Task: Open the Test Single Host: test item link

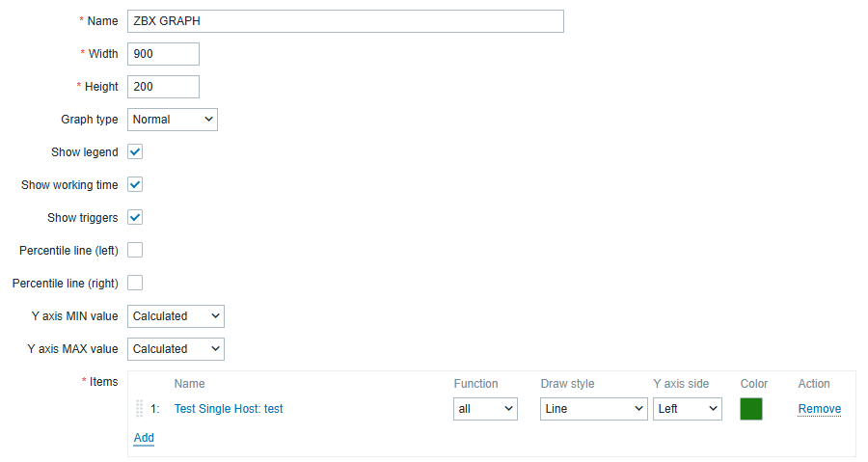Action: click(229, 409)
